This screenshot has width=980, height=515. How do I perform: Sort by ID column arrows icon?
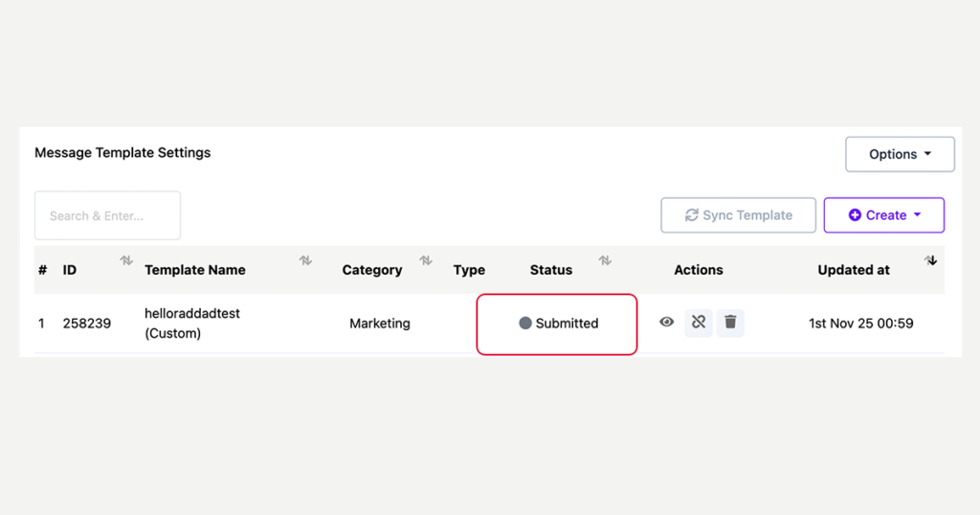tap(126, 260)
